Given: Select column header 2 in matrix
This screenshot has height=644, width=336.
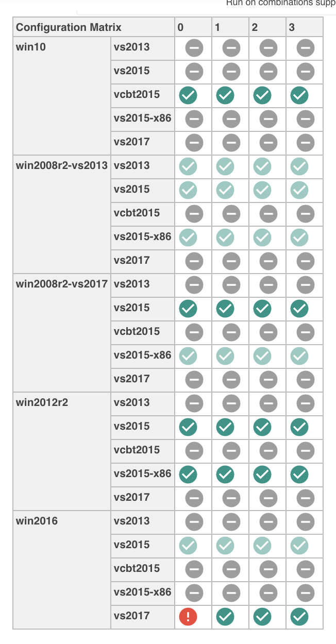Looking at the screenshot, I should point(255,27).
